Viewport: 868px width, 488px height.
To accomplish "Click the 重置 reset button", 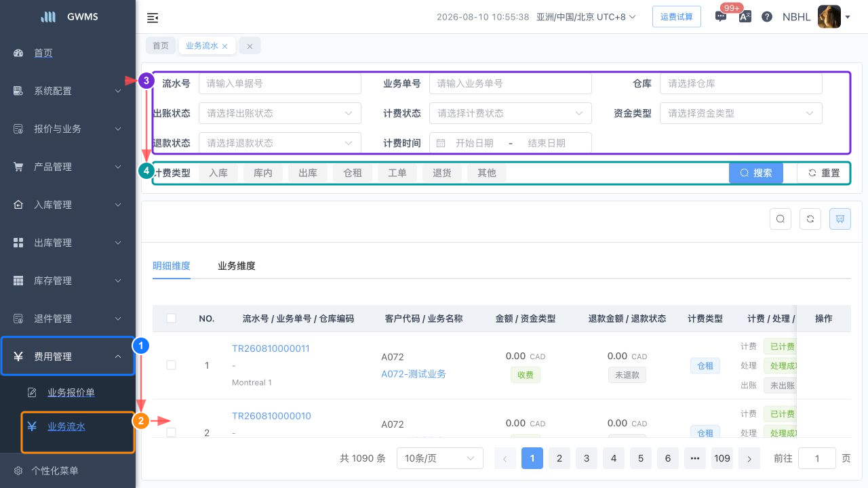I will pyautogui.click(x=824, y=173).
